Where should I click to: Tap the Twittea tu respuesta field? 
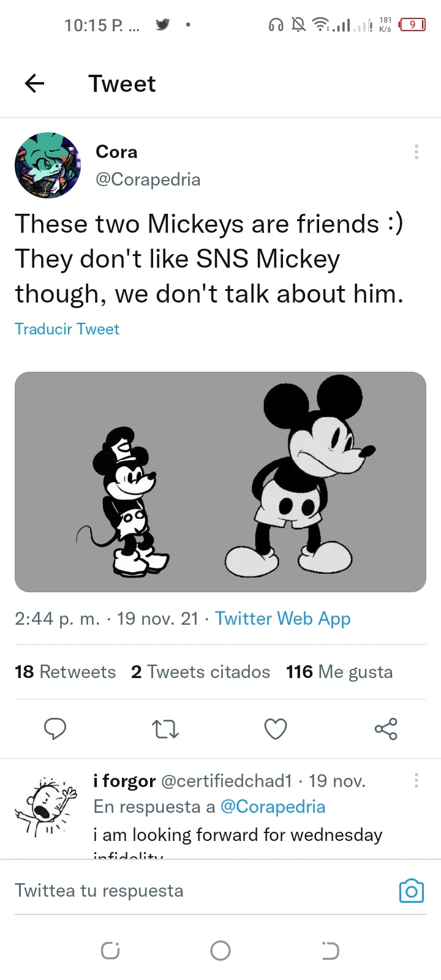(x=99, y=891)
